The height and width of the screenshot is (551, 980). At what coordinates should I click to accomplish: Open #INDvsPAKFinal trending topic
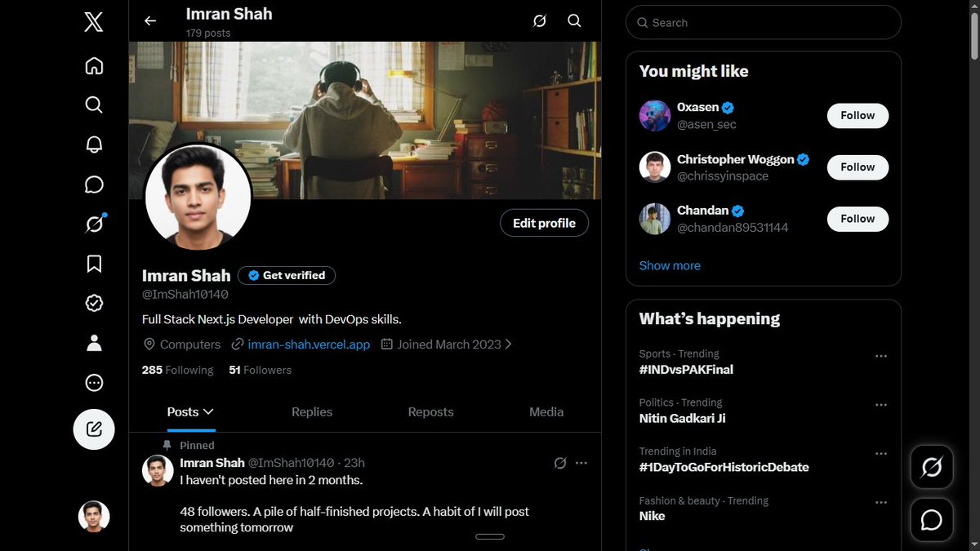click(686, 370)
